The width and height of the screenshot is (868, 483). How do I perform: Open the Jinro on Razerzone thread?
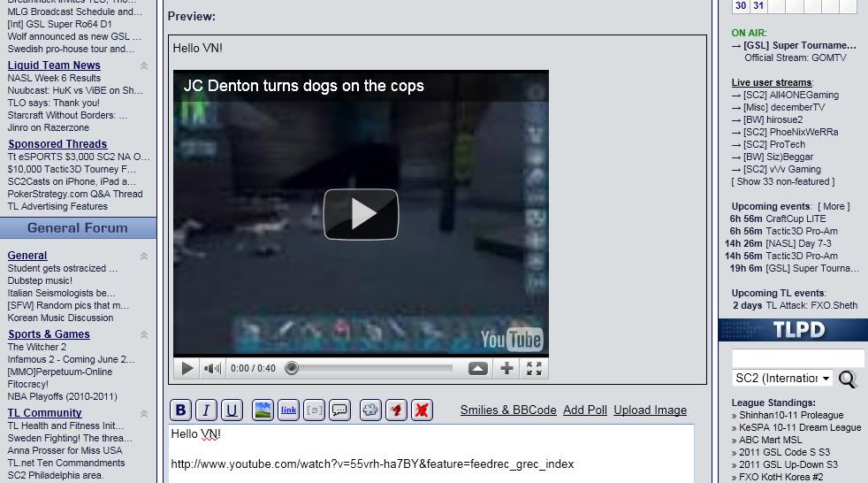pyautogui.click(x=48, y=127)
